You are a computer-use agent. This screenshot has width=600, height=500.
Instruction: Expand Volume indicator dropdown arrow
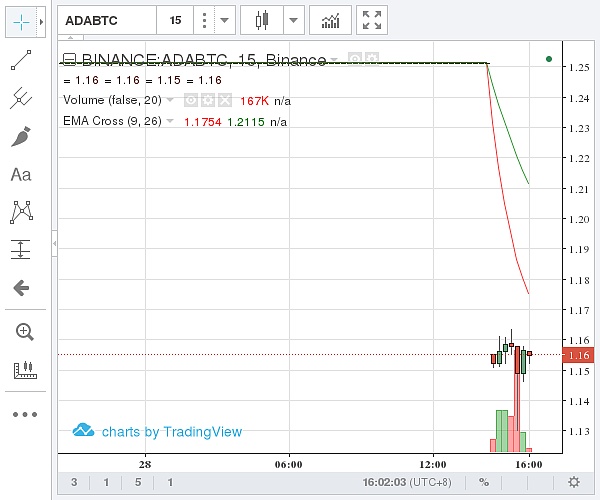coord(170,100)
